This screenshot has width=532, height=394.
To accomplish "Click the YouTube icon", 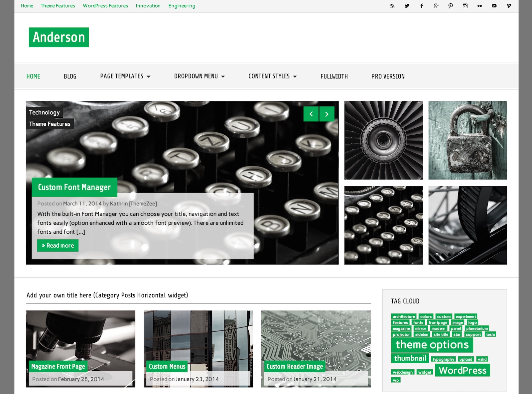I will click(x=494, y=6).
